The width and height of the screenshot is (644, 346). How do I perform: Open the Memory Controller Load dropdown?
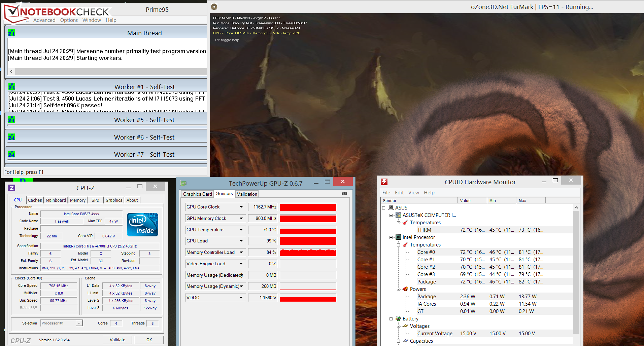(241, 253)
